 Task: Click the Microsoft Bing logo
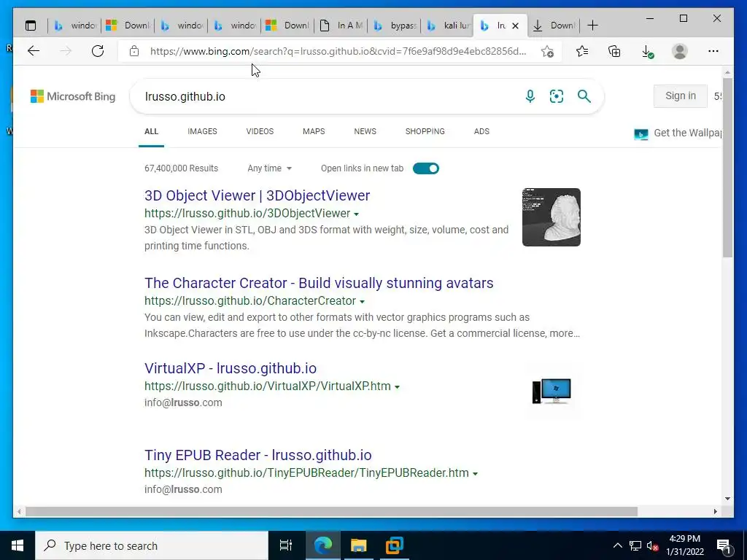(x=73, y=96)
